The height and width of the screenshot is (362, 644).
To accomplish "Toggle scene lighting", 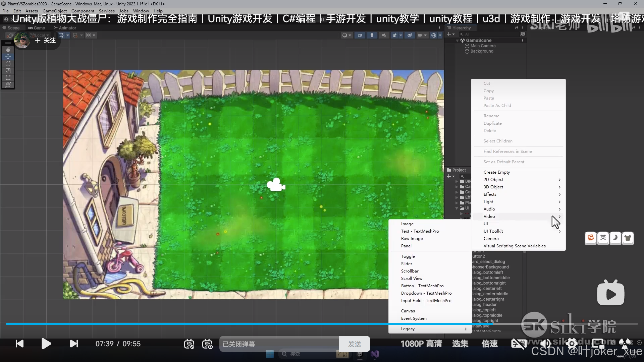I will click(372, 35).
